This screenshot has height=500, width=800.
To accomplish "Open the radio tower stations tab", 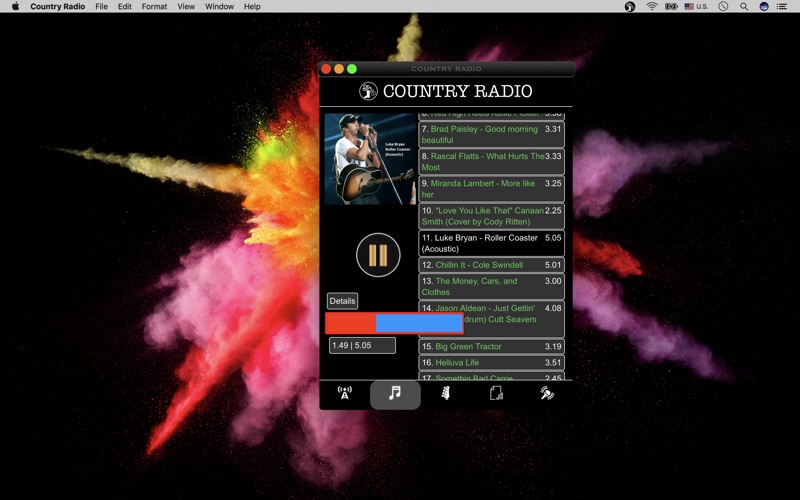I will 344,394.
